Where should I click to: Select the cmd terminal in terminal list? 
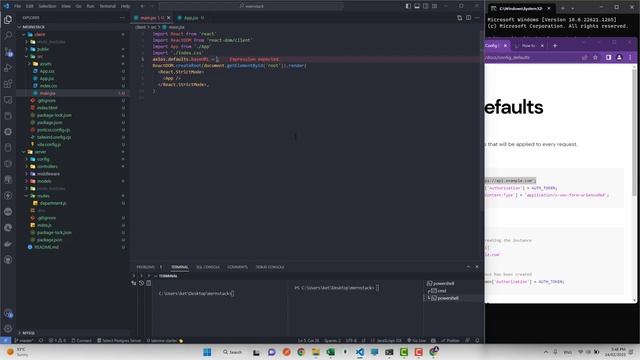point(442,291)
